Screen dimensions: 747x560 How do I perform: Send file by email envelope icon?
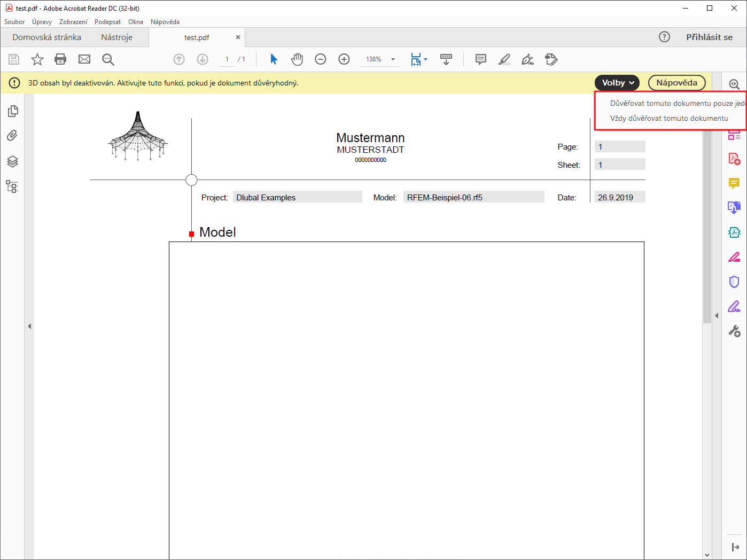[x=84, y=59]
